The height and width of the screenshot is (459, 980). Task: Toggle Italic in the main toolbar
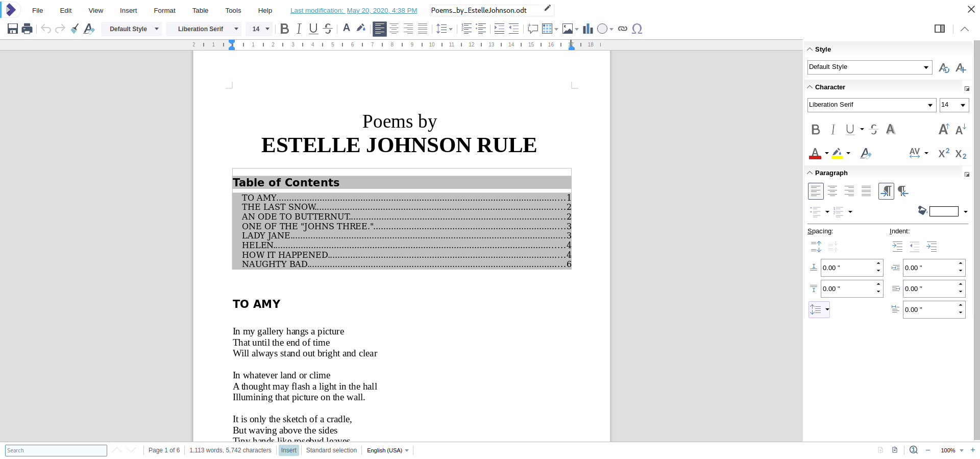click(x=299, y=29)
